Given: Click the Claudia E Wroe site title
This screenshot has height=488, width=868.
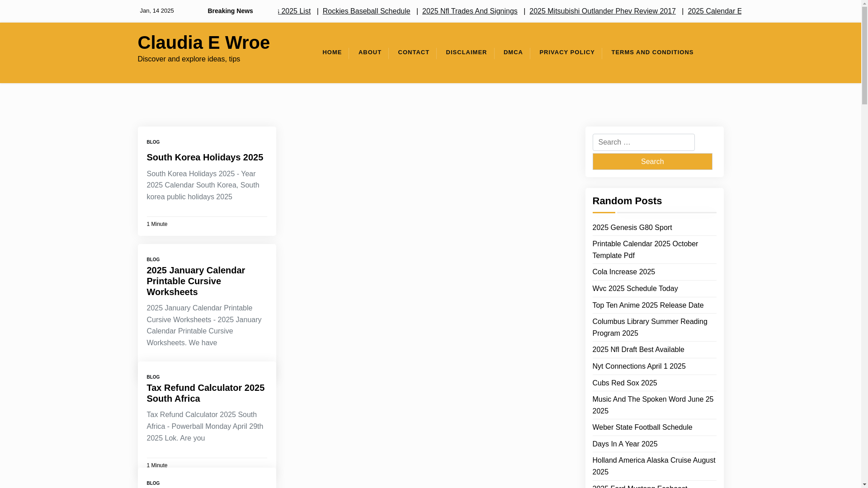Looking at the screenshot, I should [x=203, y=42].
